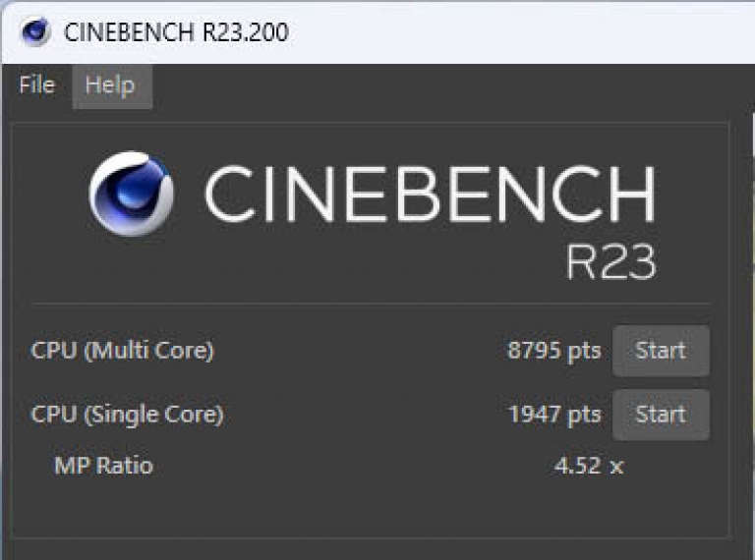Open the File menu
This screenshot has height=560, width=755.
pos(37,85)
